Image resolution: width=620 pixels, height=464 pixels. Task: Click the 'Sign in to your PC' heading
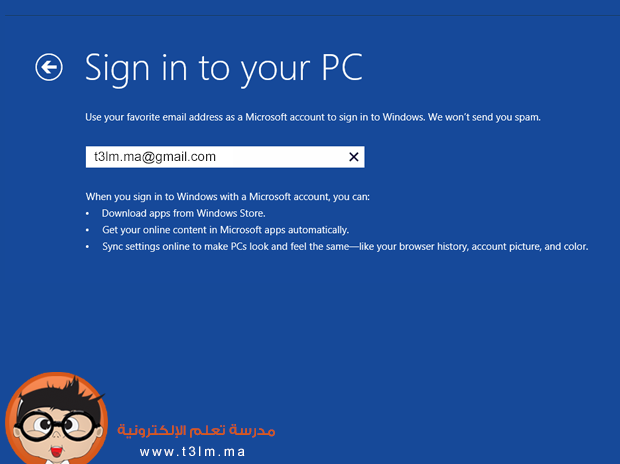[x=224, y=68]
